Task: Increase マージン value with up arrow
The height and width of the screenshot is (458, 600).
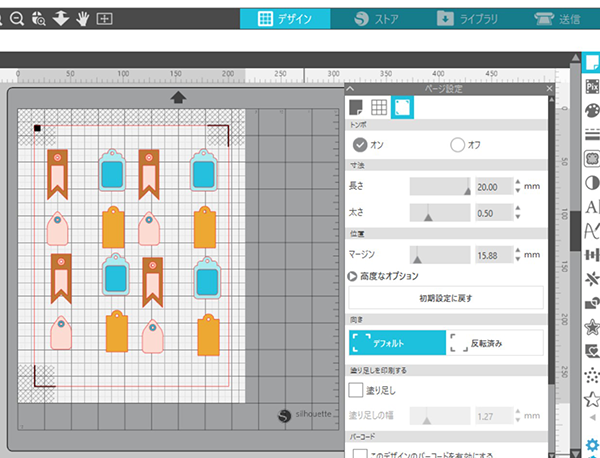Action: (x=518, y=251)
